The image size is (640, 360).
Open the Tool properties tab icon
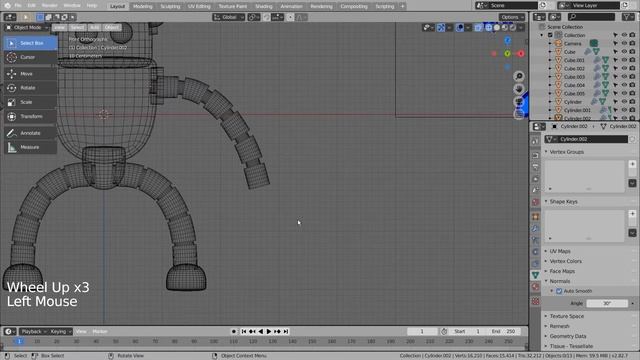point(536,141)
